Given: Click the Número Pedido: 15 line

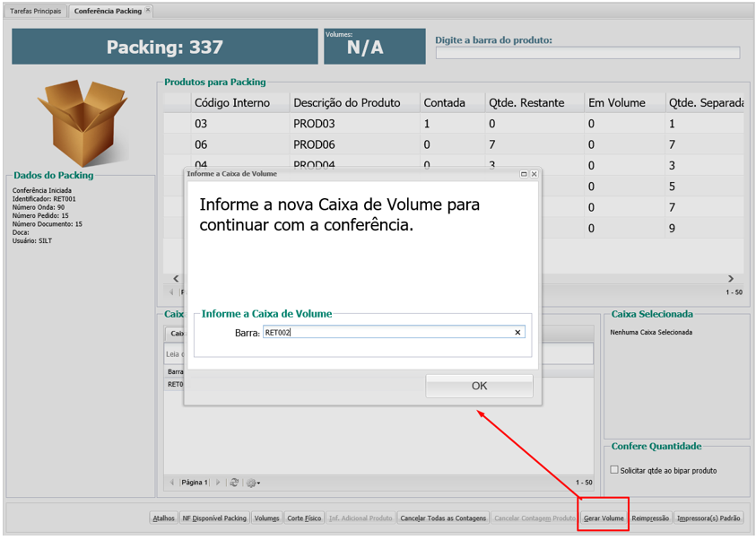Looking at the screenshot, I should click(x=40, y=215).
